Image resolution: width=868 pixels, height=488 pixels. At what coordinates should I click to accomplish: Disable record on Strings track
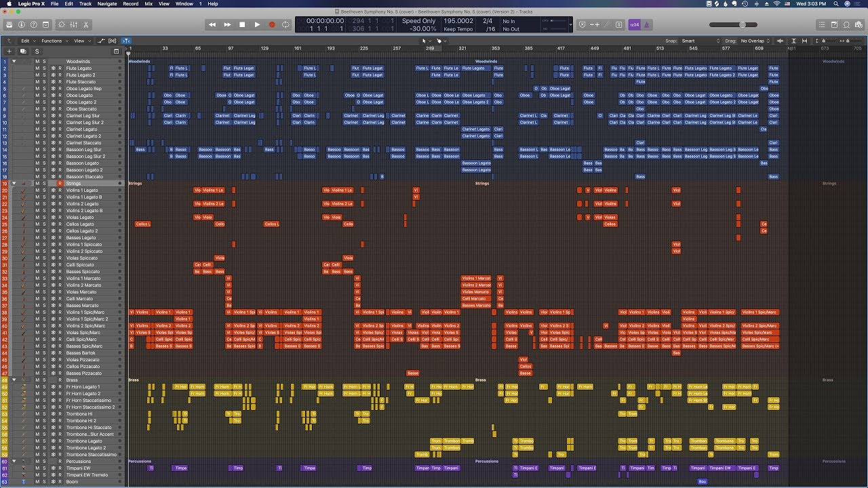click(x=60, y=183)
